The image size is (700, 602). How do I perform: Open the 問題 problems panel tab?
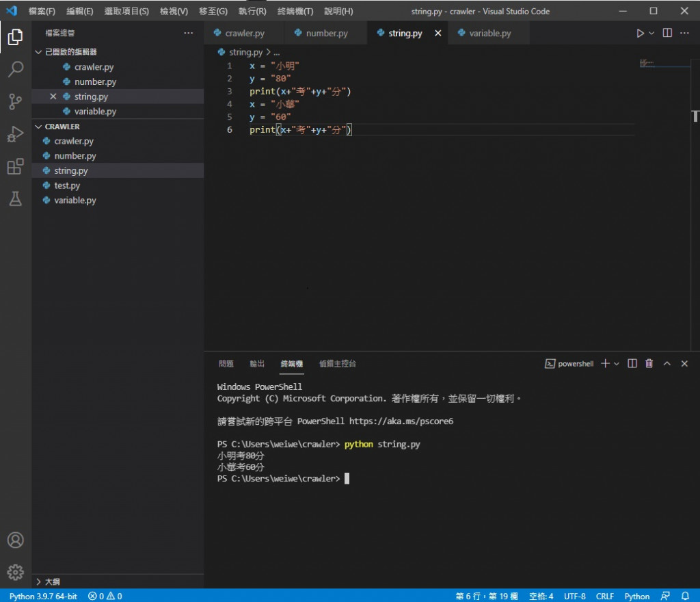tap(226, 363)
